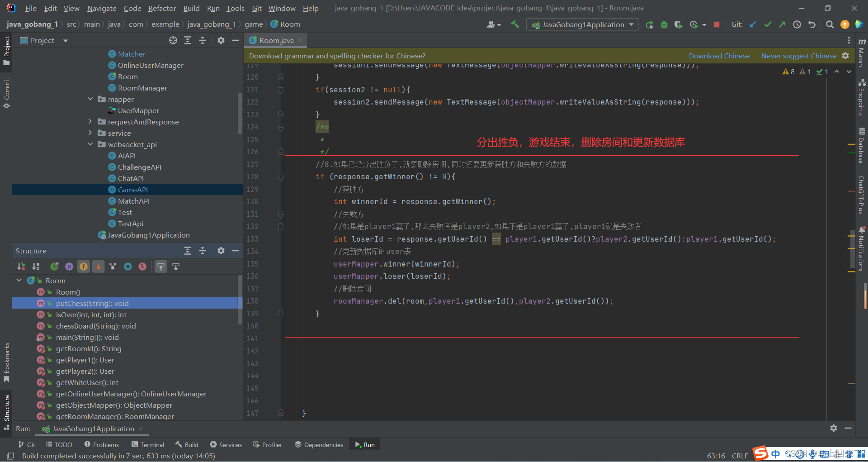Open grammar checker notification settings gear

tap(845, 56)
